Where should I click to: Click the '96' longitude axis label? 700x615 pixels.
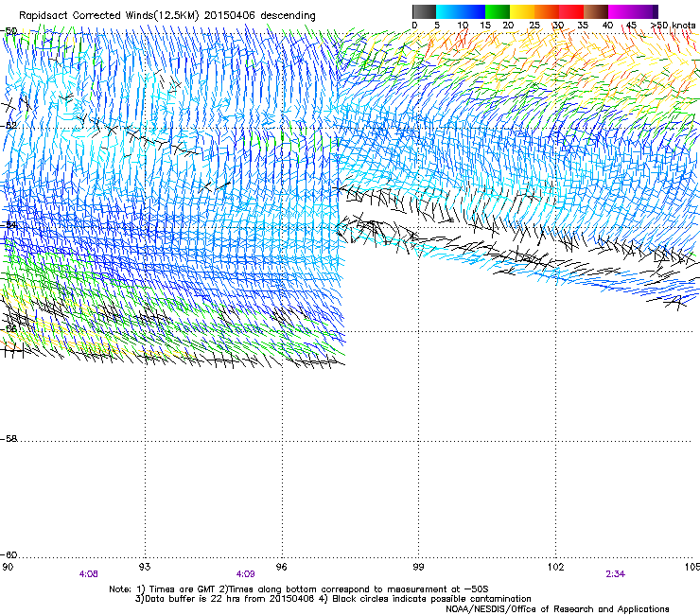[x=281, y=567]
